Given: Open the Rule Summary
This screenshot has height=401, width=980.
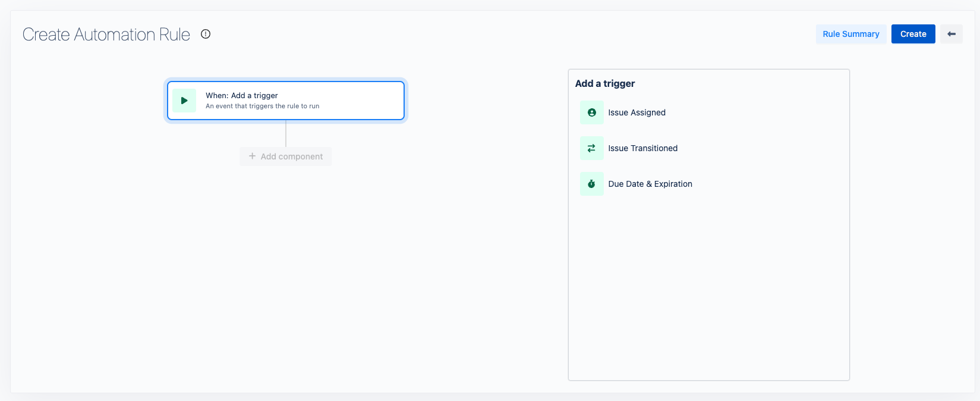Looking at the screenshot, I should [x=850, y=34].
